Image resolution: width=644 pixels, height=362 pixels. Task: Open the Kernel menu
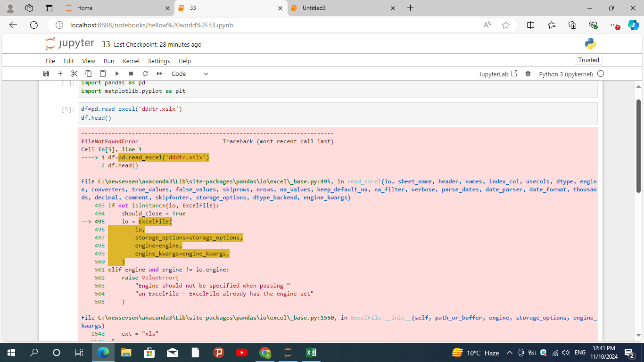[131, 61]
